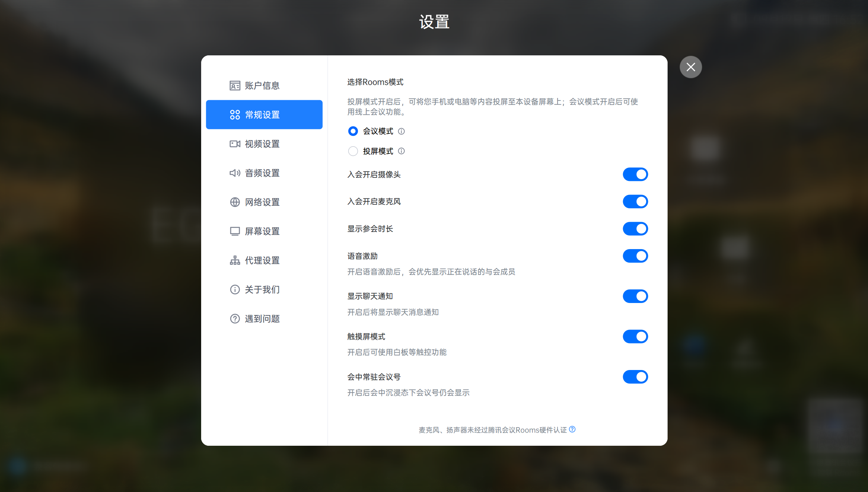Toggle 入会开启摄像头 switch off

(x=635, y=174)
